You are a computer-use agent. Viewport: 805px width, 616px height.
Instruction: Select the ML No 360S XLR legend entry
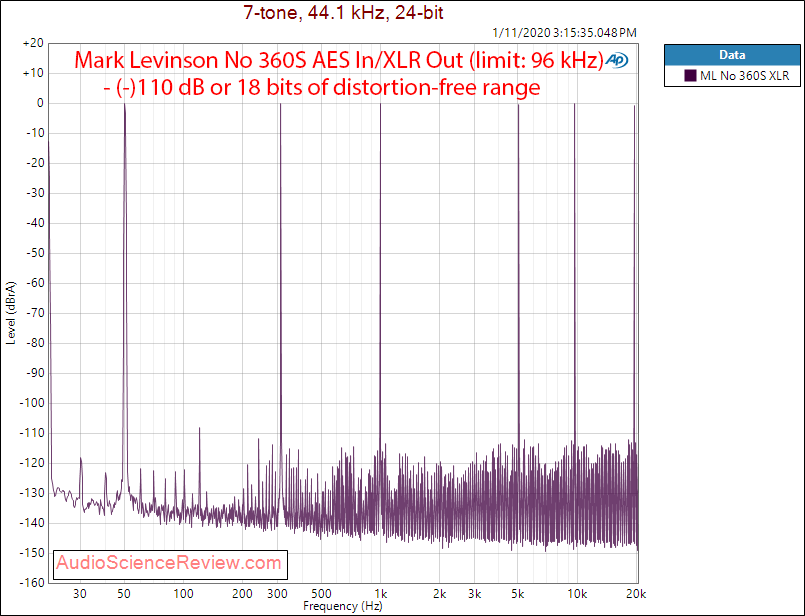(732, 76)
